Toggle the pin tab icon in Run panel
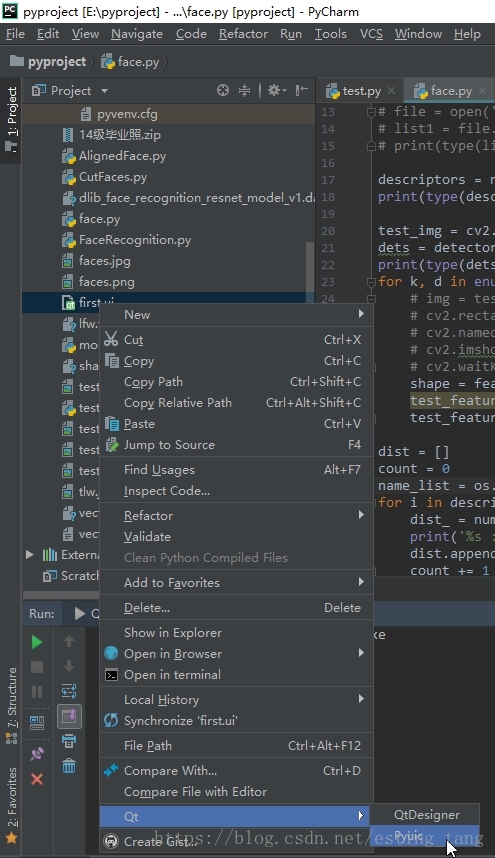This screenshot has height=858, width=495. (37, 753)
